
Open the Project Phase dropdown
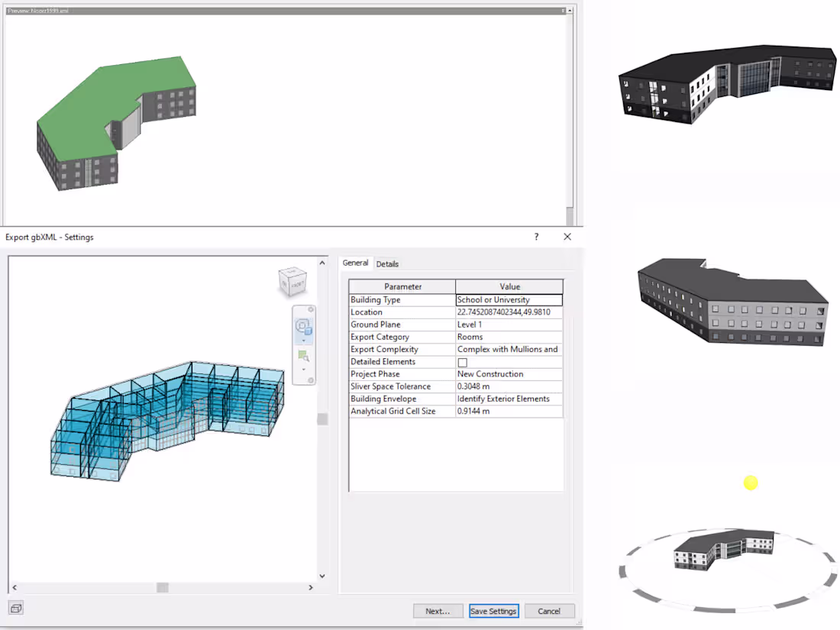508,373
